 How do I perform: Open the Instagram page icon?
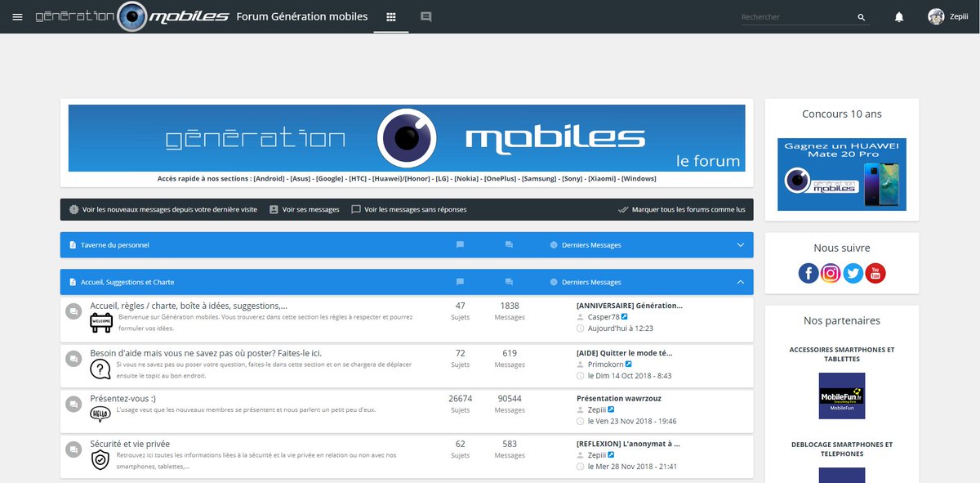pos(831,273)
